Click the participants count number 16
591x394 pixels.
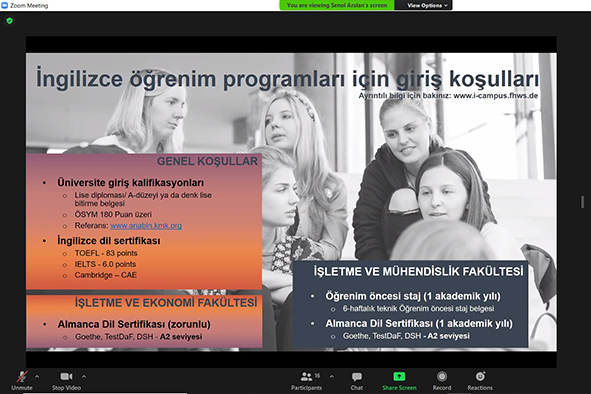tap(317, 376)
